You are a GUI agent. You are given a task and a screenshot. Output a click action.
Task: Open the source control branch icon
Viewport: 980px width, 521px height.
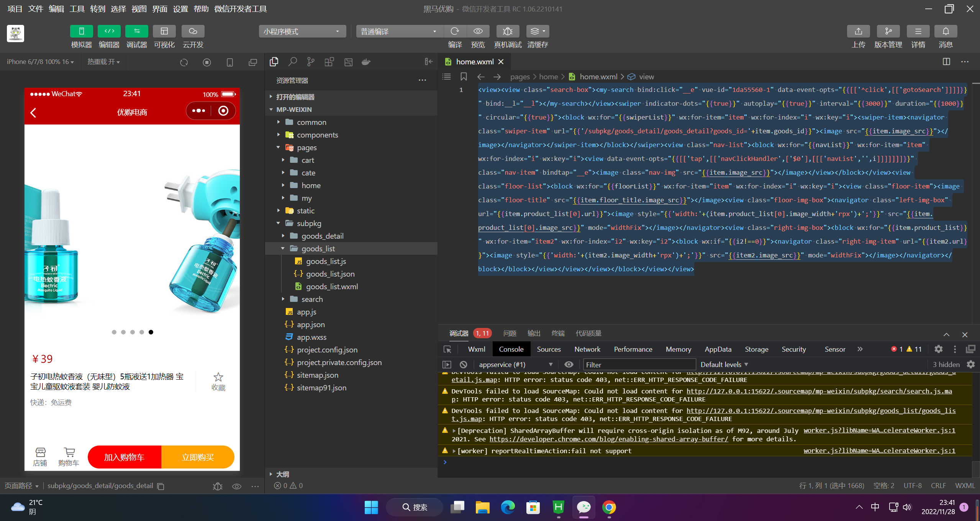click(311, 62)
